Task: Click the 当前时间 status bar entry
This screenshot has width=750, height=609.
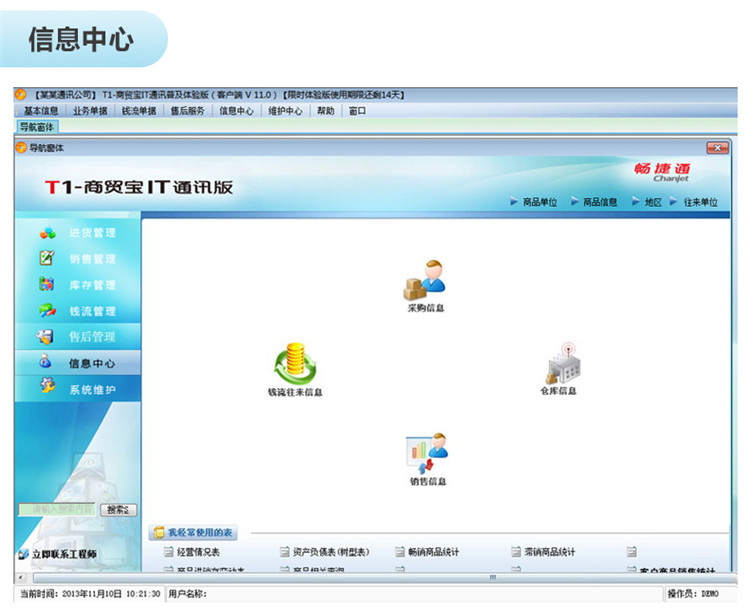Action: click(90, 594)
